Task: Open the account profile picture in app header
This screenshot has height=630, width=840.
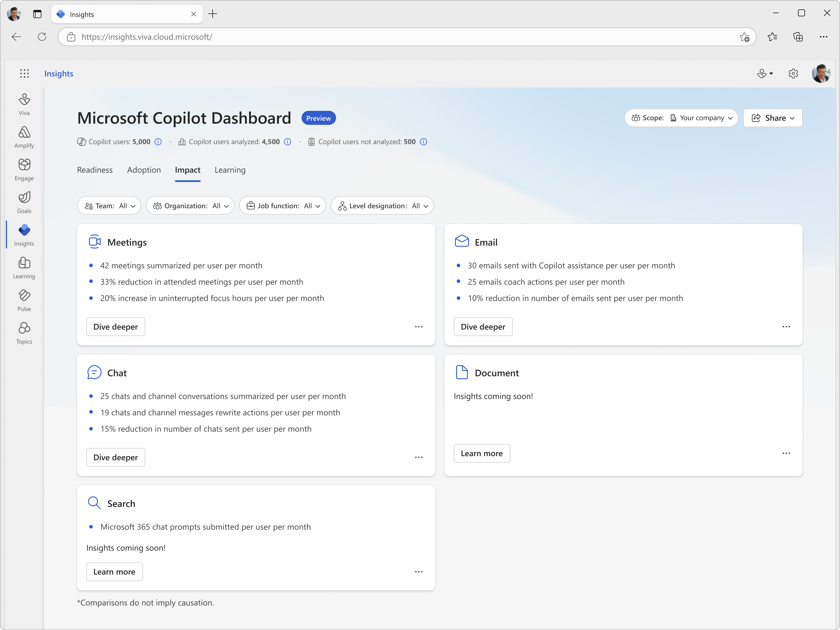Action: [x=821, y=73]
